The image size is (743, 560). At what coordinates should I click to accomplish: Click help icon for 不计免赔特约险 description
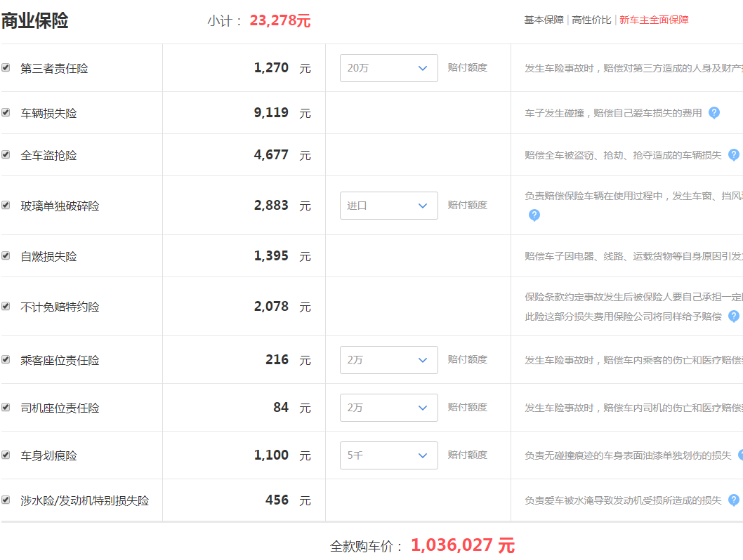tap(734, 316)
